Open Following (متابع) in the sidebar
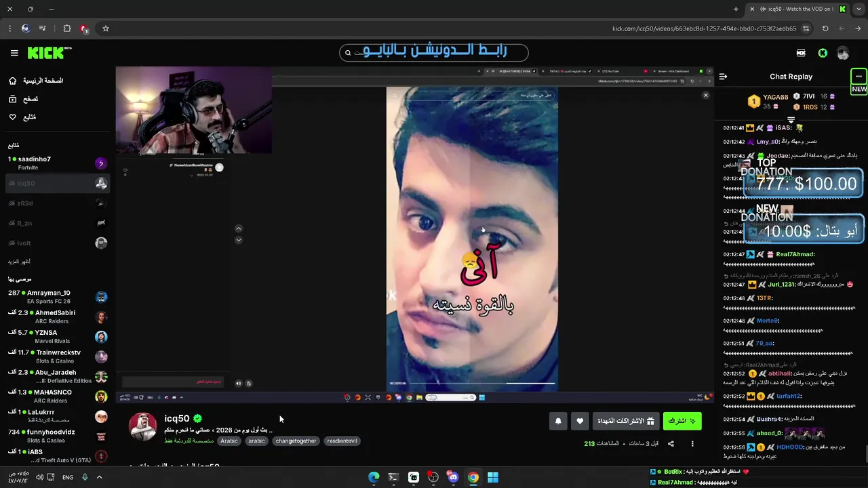Image resolution: width=868 pixels, height=488 pixels. click(x=22, y=117)
